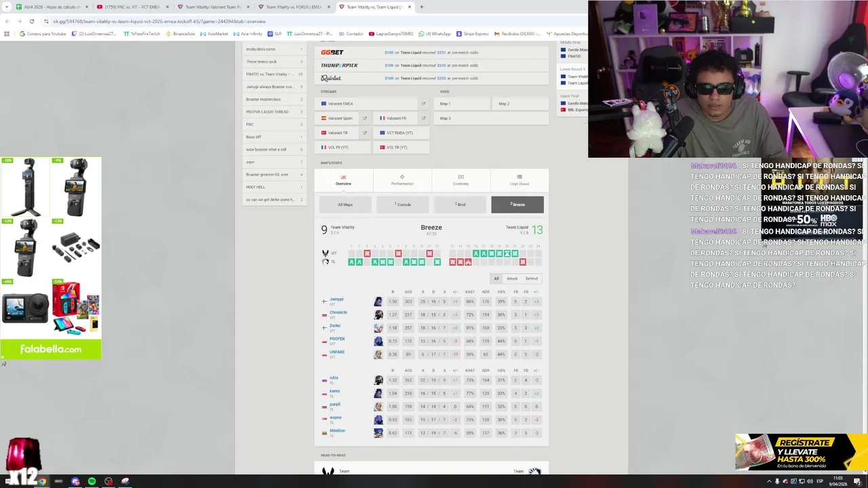Open the Binance bookmark in bookmarks bar
Viewport: 868px width, 488px height.
pyautogui.click(x=181, y=34)
